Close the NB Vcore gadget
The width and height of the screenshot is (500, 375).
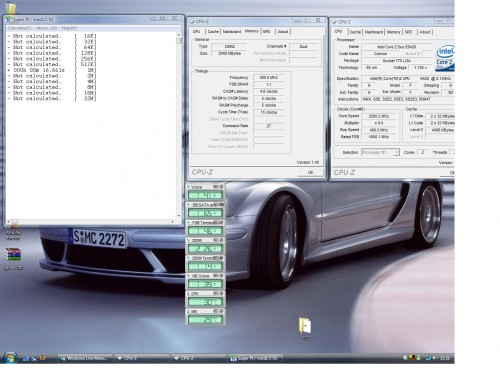pyautogui.click(x=221, y=276)
